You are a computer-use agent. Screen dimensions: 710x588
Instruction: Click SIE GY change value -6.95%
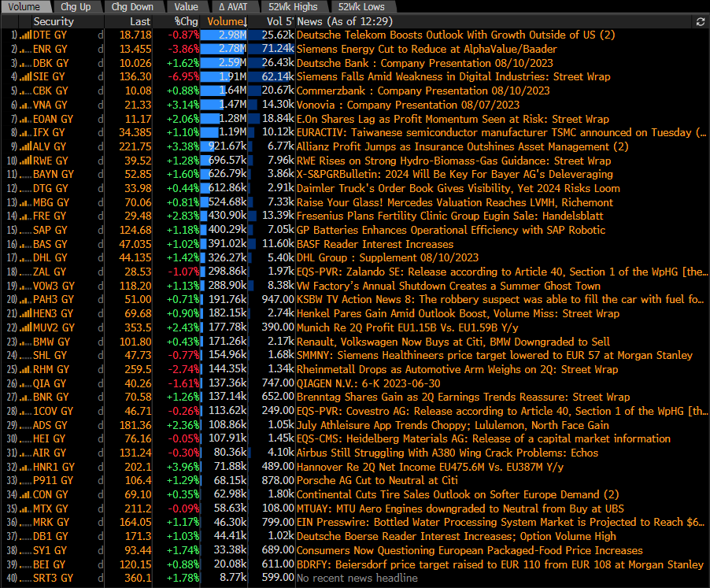click(x=183, y=77)
